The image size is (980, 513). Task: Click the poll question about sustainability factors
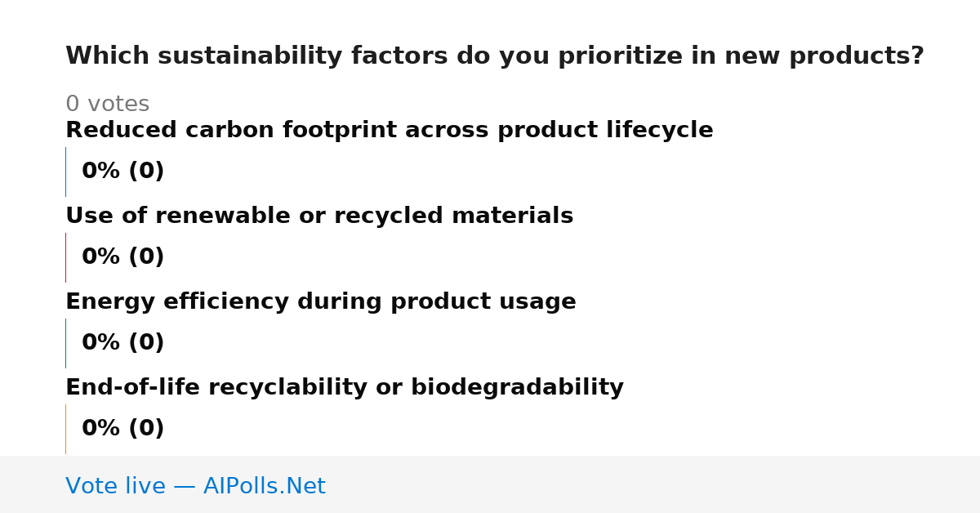pos(495,56)
